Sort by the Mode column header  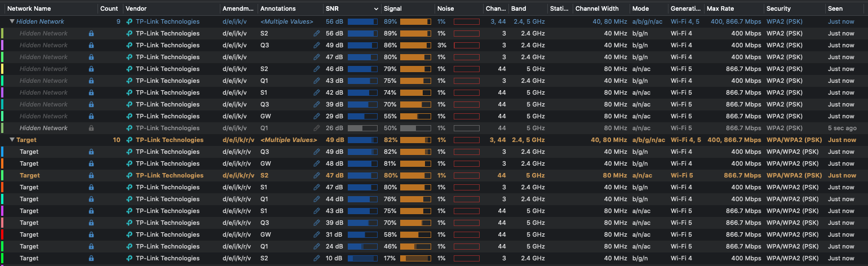[x=640, y=9]
